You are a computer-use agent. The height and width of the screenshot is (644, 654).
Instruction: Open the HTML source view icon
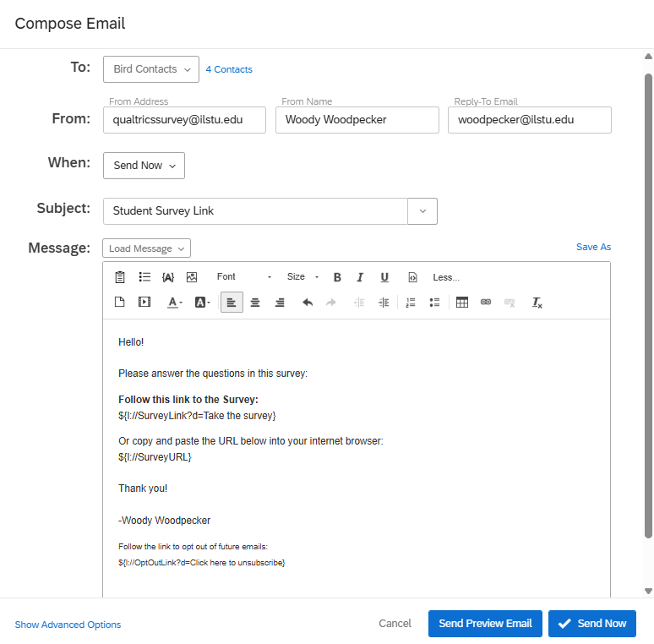[412, 277]
